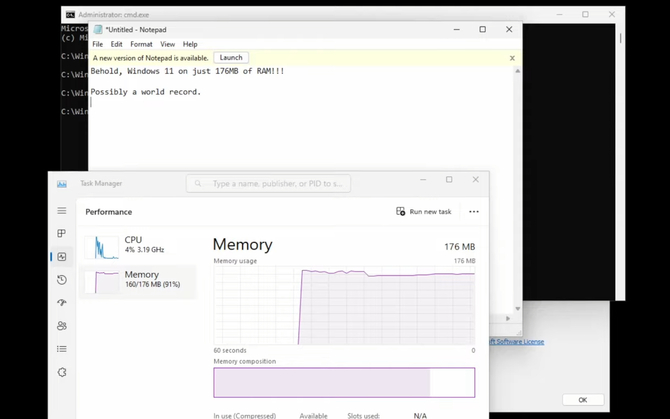Open the three-dot more options menu
This screenshot has width=670, height=419.
[473, 211]
